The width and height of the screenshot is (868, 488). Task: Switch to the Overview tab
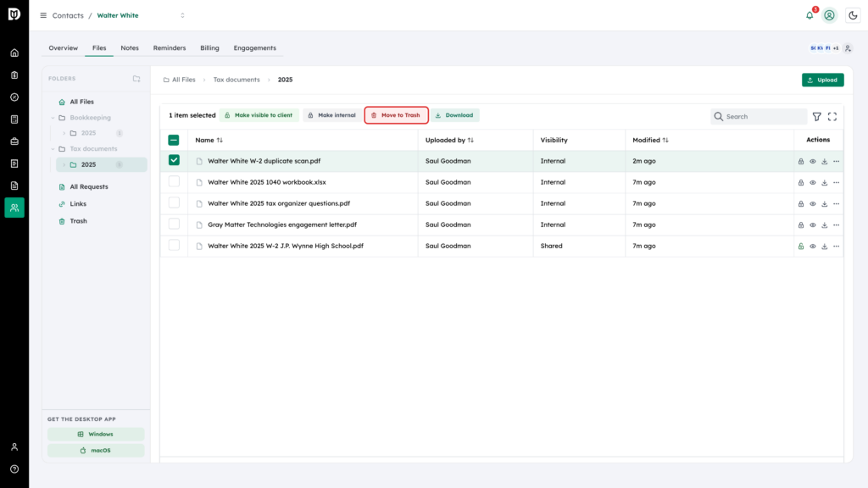(x=63, y=48)
